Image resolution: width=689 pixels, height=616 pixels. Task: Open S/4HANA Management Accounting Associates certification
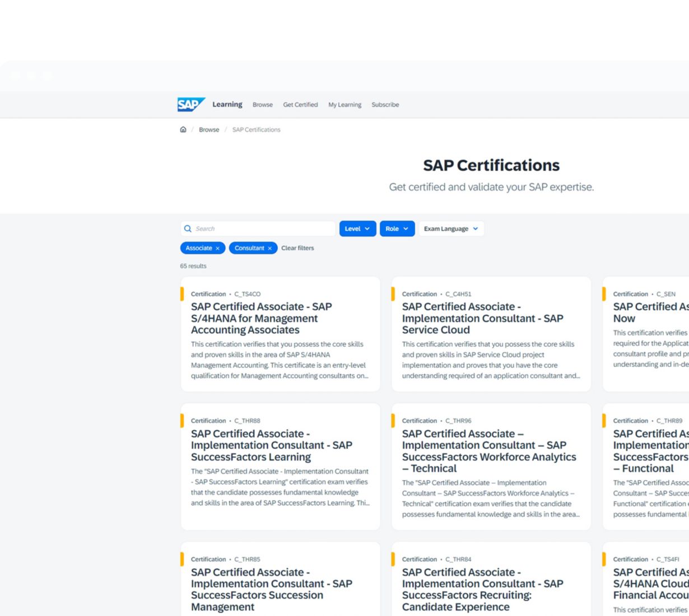261,318
